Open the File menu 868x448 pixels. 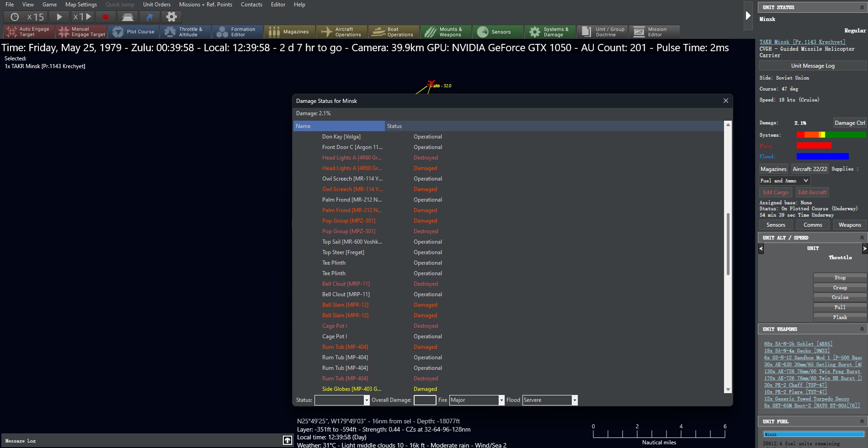point(10,5)
